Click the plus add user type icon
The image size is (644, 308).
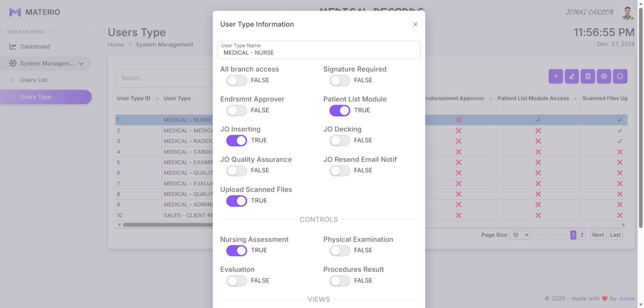(556, 76)
